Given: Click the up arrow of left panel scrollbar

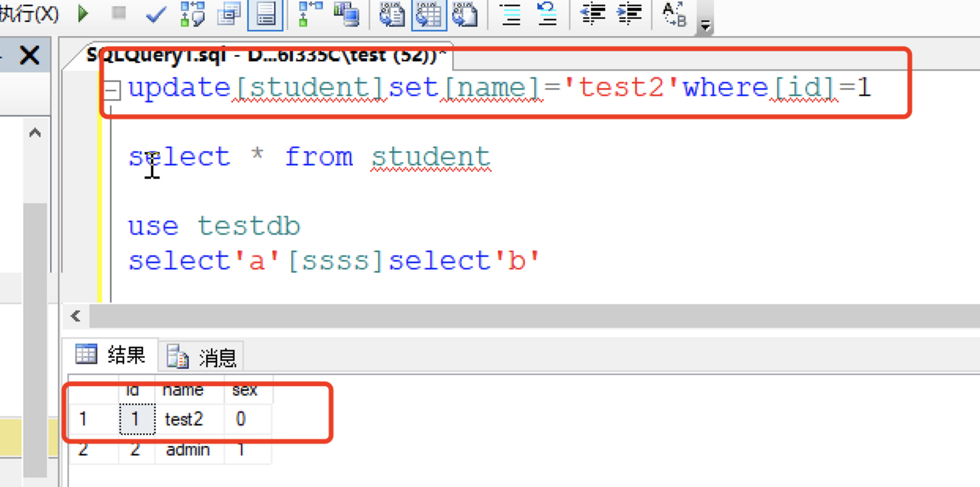Looking at the screenshot, I should click(x=35, y=133).
